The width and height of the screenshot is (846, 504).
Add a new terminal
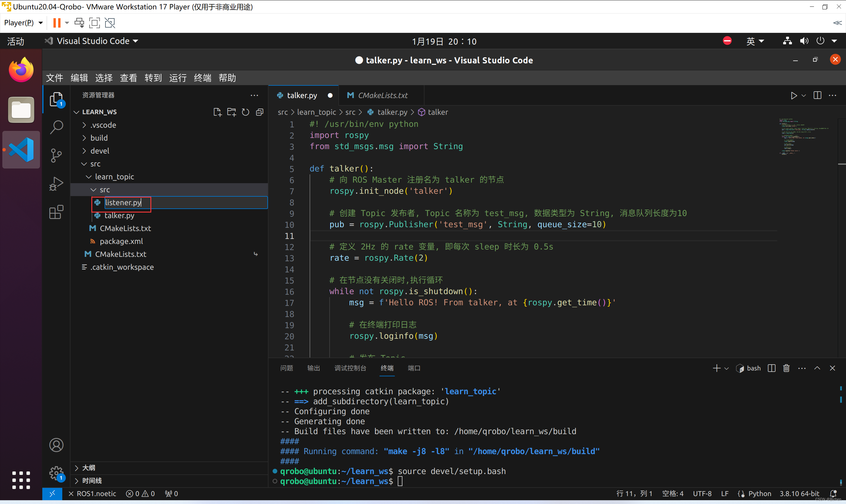pos(716,368)
